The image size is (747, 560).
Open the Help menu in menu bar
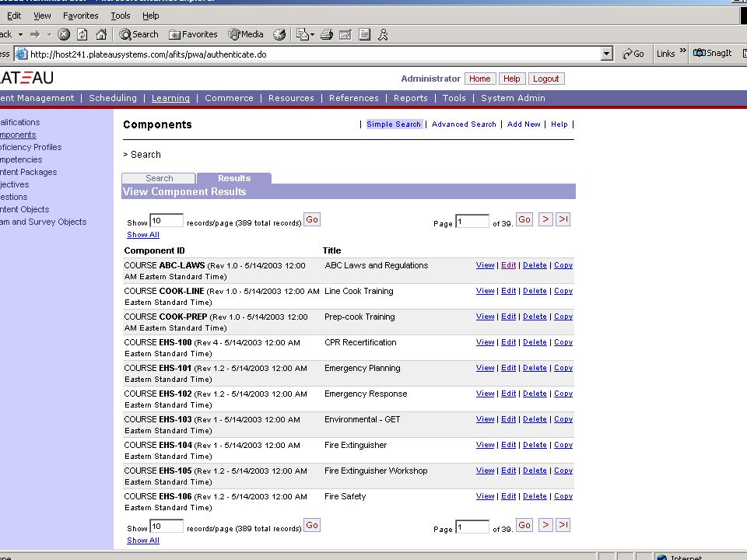[x=150, y=16]
